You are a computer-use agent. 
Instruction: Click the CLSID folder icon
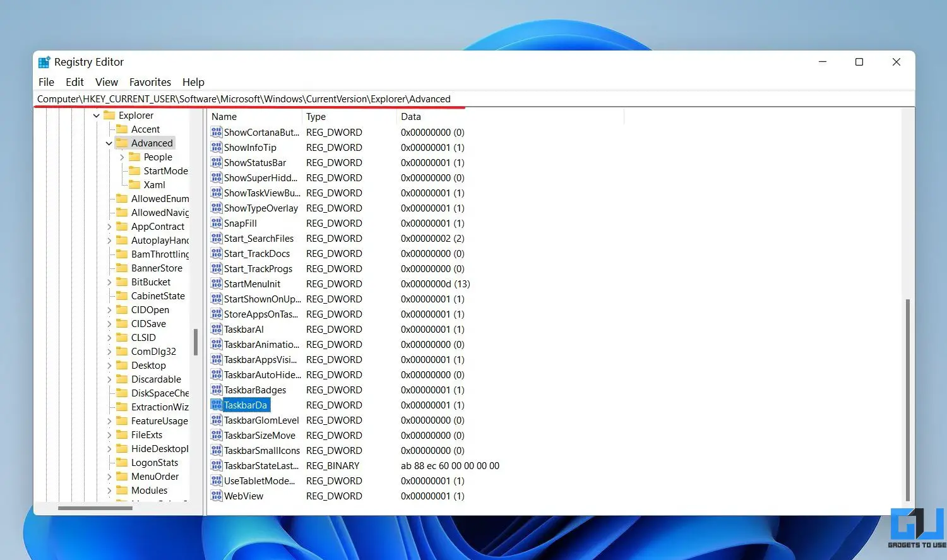coord(122,337)
